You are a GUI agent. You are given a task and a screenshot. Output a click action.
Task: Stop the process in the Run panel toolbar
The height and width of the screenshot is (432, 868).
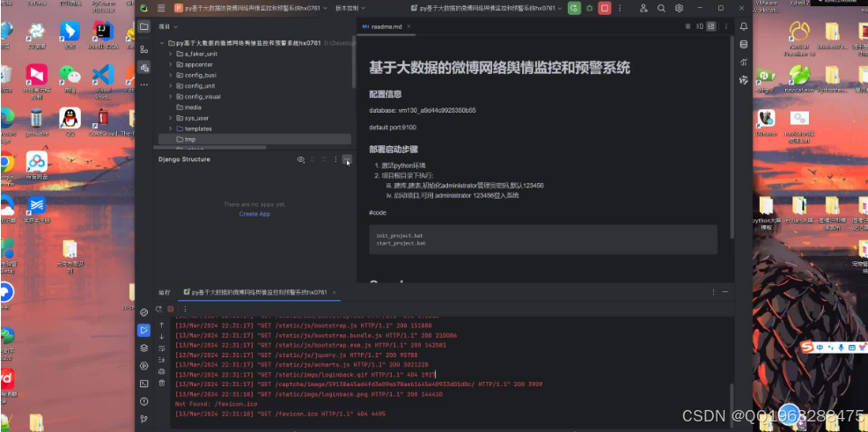coord(171,309)
